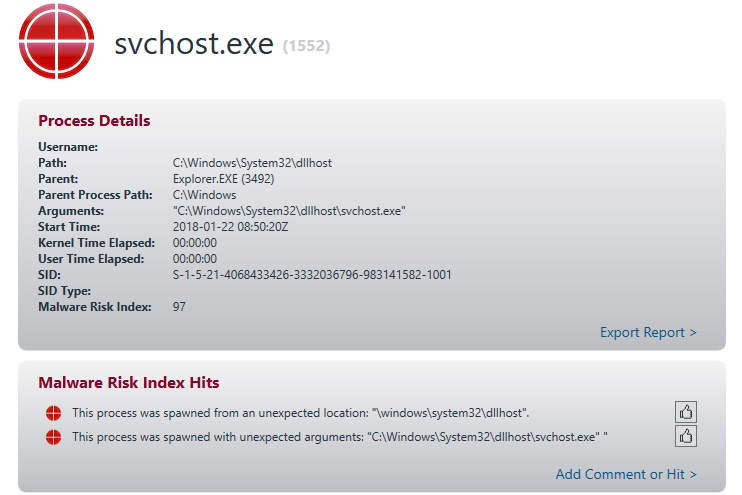Select the Start Time value 2018-01-22
The height and width of the screenshot is (495, 742).
tap(230, 227)
